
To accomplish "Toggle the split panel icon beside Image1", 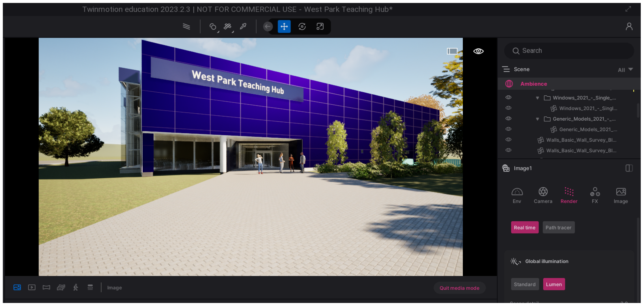I will [x=629, y=168].
